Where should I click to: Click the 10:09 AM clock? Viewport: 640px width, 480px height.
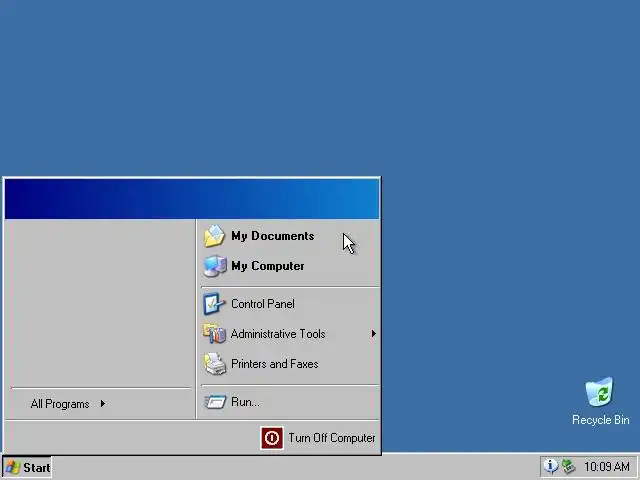click(x=607, y=467)
